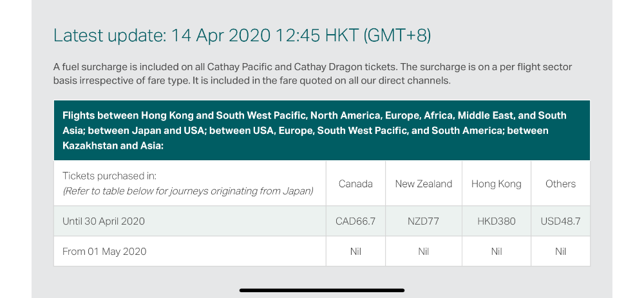Click the note about journeys originating from Japan
Image resolution: width=644 pixels, height=298 pixels.
[187, 191]
